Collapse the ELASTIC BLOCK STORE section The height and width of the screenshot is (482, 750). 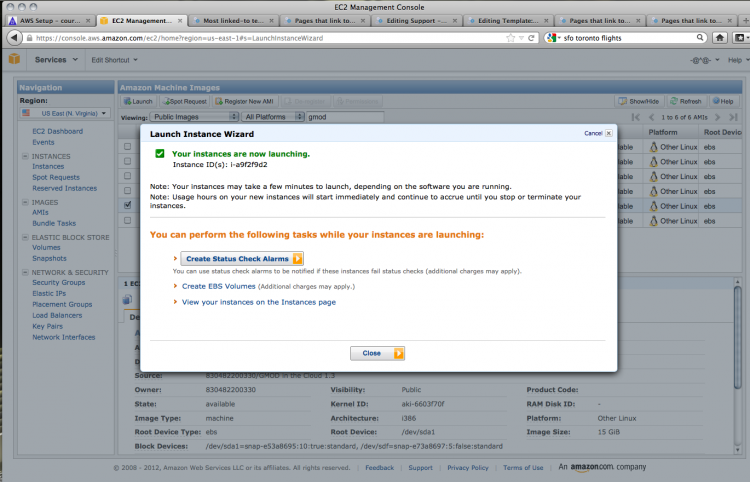[x=25, y=237]
